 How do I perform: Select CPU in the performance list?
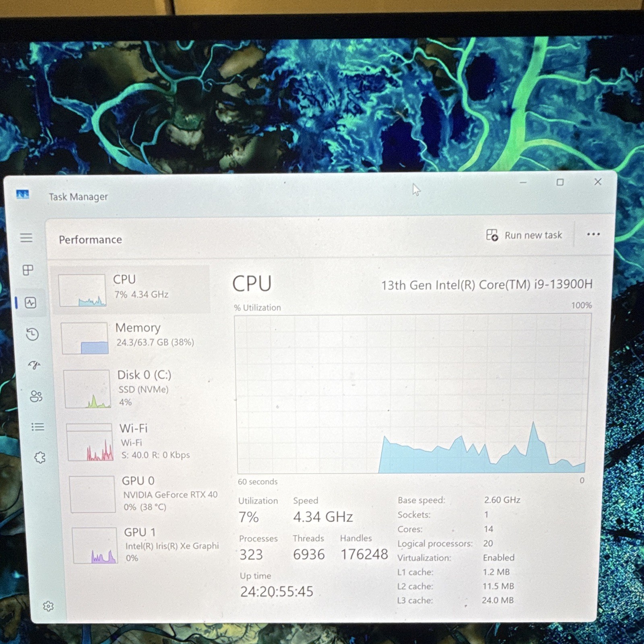(131, 289)
